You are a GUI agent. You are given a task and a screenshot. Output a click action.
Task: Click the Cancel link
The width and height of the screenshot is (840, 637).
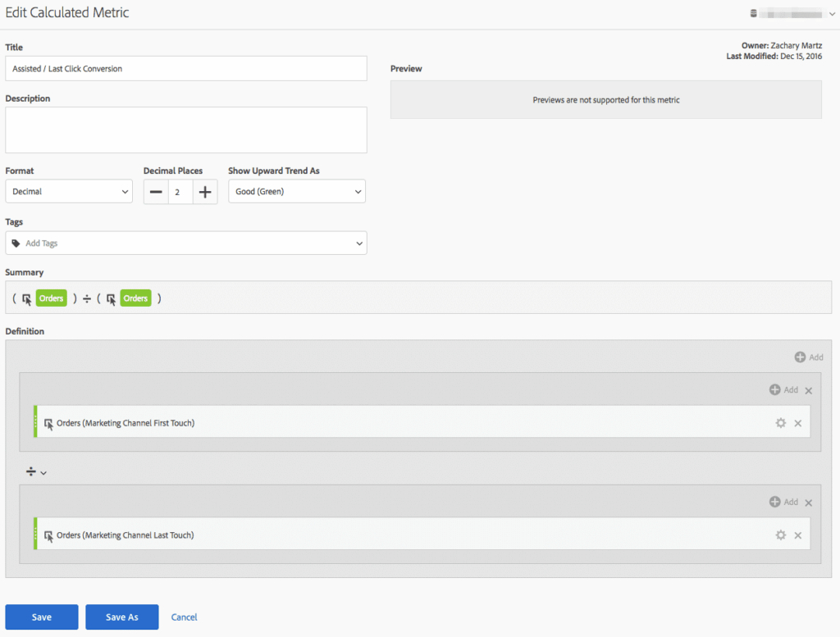click(x=184, y=617)
